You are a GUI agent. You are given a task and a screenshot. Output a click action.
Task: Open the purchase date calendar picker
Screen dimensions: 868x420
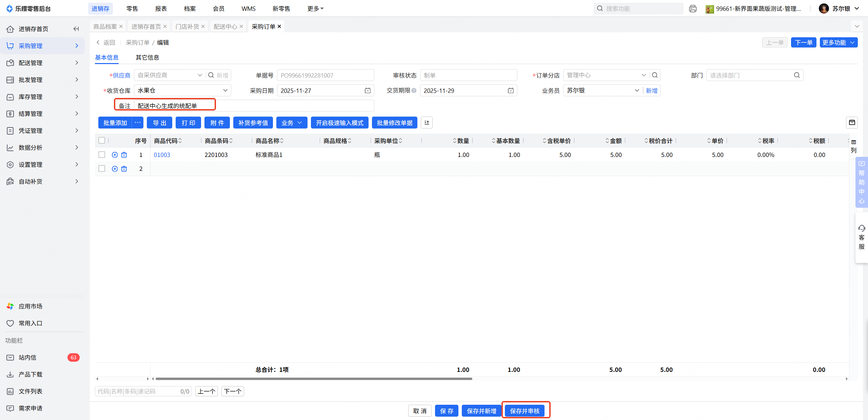(368, 91)
